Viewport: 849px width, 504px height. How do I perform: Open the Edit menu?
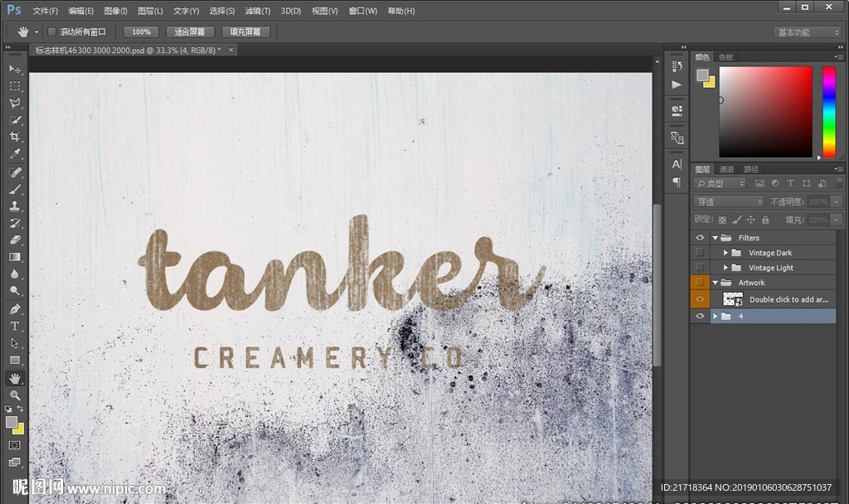pyautogui.click(x=81, y=11)
